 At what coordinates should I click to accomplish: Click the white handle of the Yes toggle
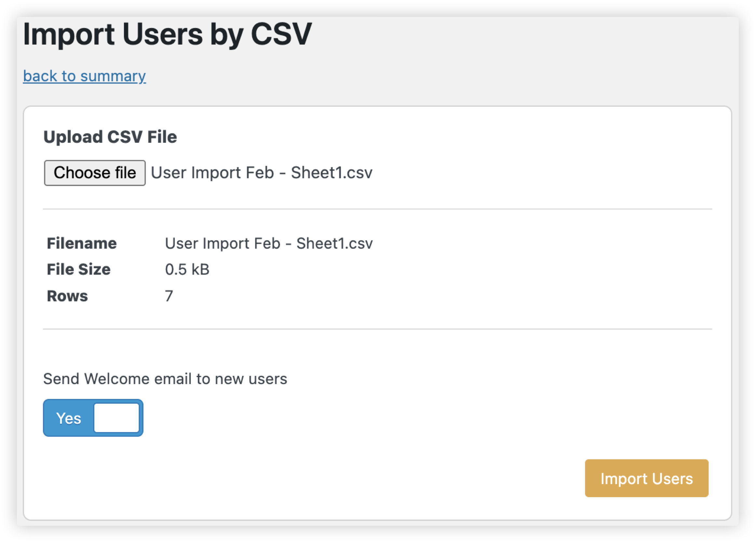(x=117, y=418)
